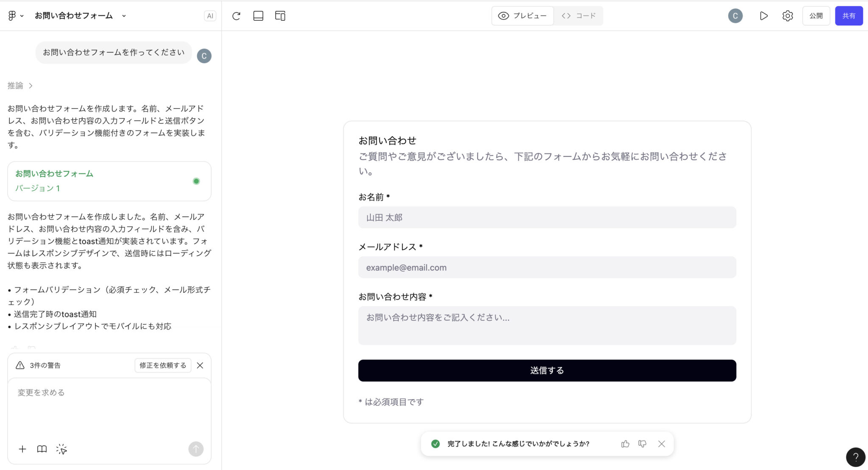Expand the 推論 reasoning section
Image resolution: width=868 pixels, height=470 pixels.
tap(20, 86)
